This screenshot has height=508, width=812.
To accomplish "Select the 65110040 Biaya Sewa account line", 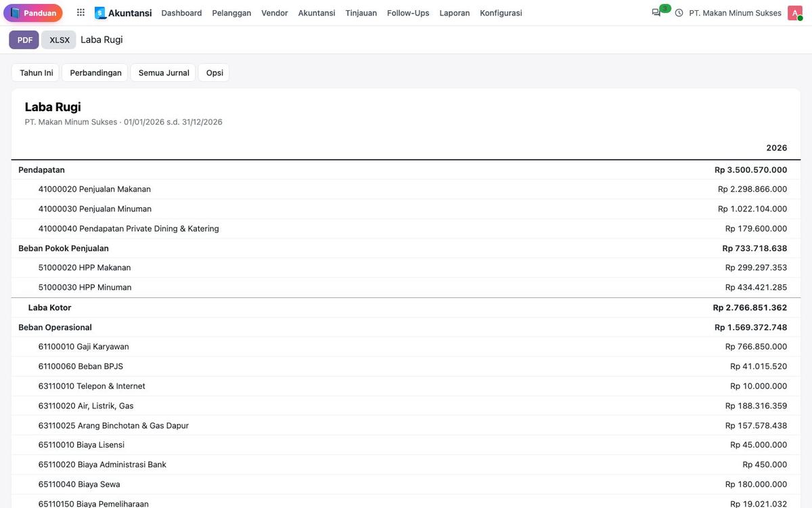I will (x=406, y=484).
